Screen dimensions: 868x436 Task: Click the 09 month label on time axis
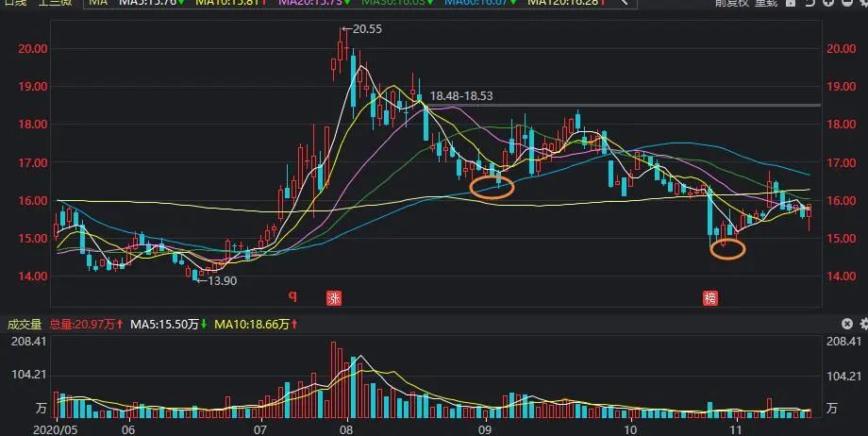pos(486,430)
